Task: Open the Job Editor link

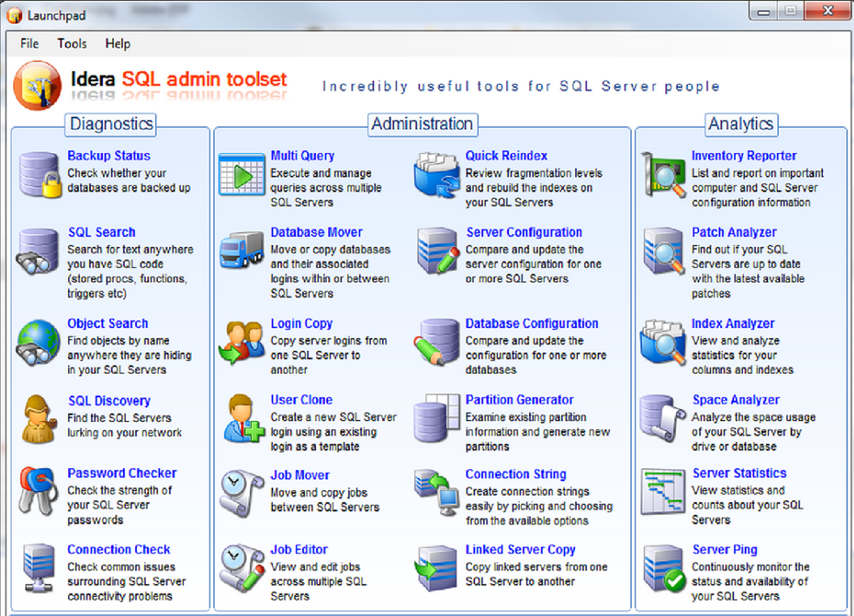Action: click(x=299, y=550)
